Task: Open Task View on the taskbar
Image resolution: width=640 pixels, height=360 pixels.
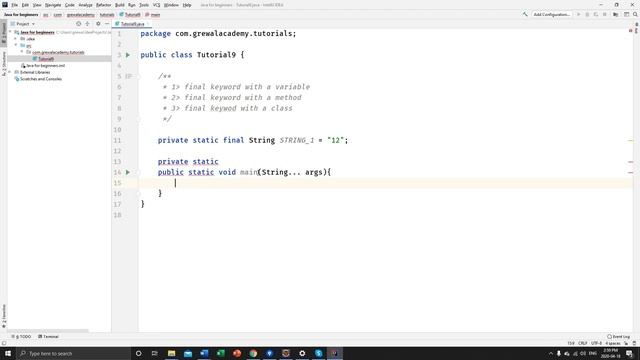Action: 154,353
